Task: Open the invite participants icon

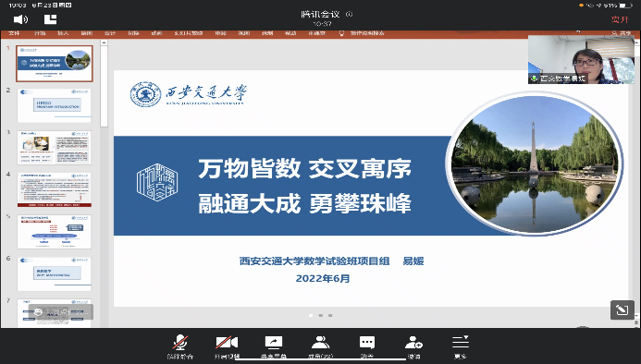Action: (413, 346)
